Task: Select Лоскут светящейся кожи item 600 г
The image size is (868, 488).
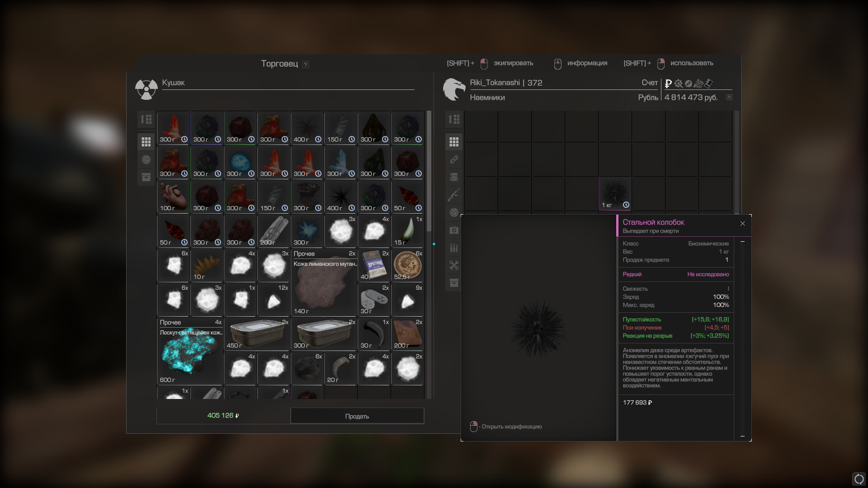Action: coord(190,352)
